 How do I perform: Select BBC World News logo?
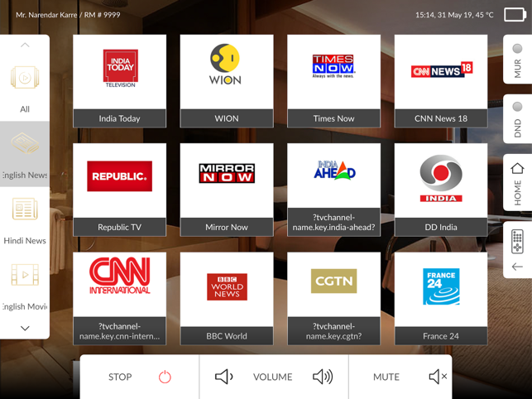click(227, 286)
